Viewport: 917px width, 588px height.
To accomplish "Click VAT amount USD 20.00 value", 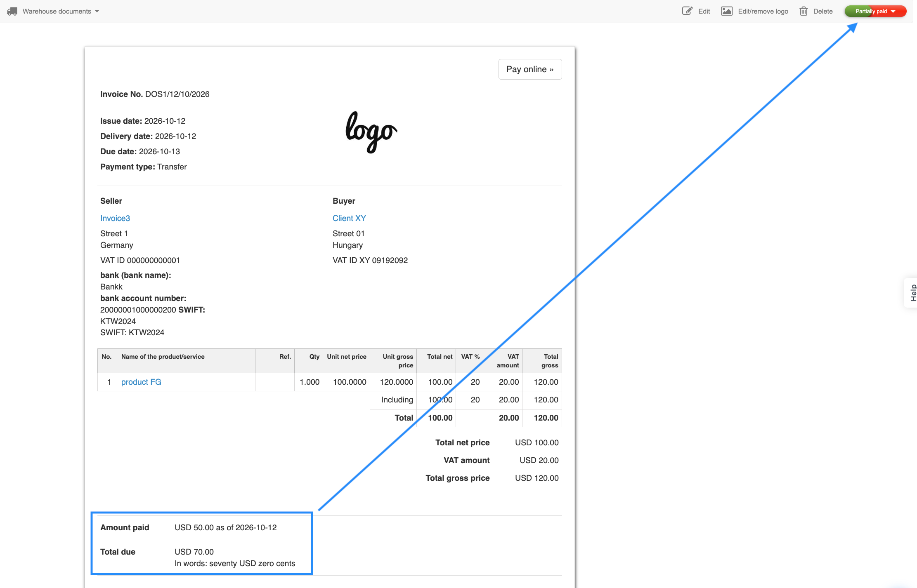I will click(x=539, y=460).
